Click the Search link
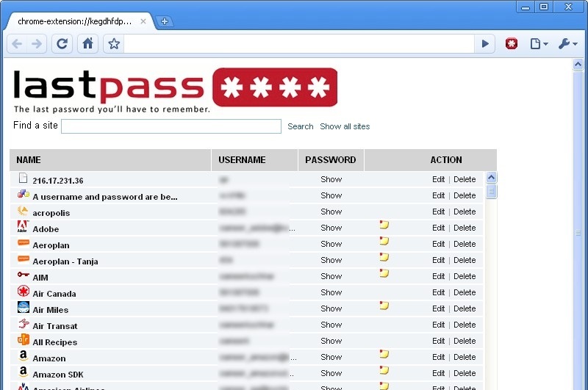This screenshot has height=390, width=588. coord(301,126)
